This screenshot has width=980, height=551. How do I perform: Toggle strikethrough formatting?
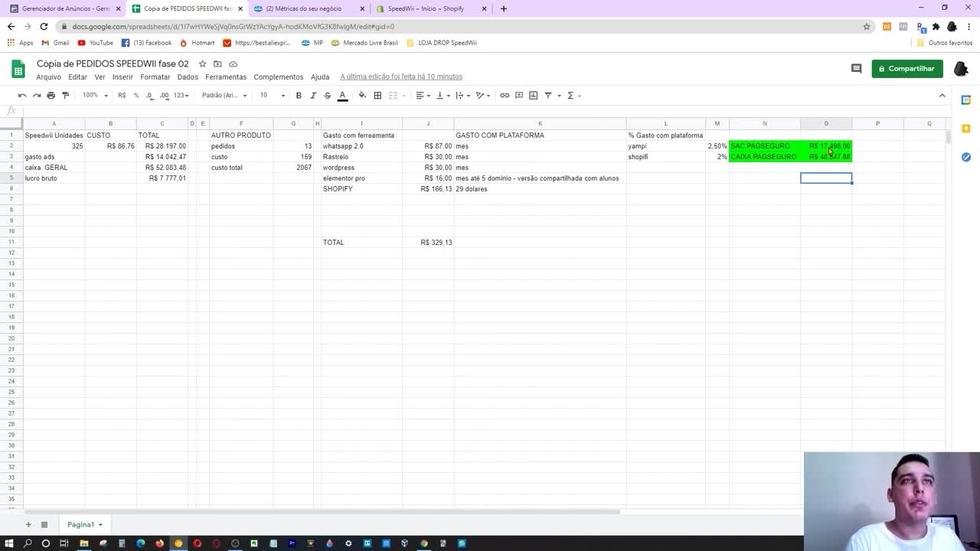pos(328,96)
